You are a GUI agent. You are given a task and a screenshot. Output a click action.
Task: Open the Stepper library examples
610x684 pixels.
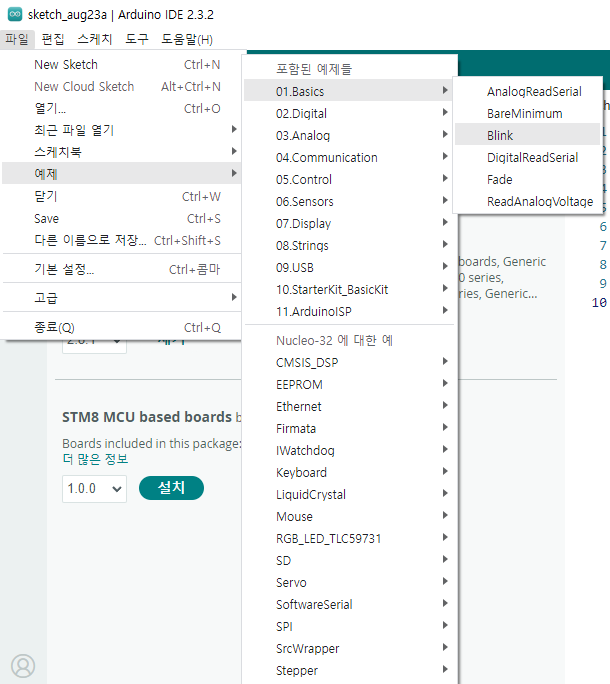[349, 670]
